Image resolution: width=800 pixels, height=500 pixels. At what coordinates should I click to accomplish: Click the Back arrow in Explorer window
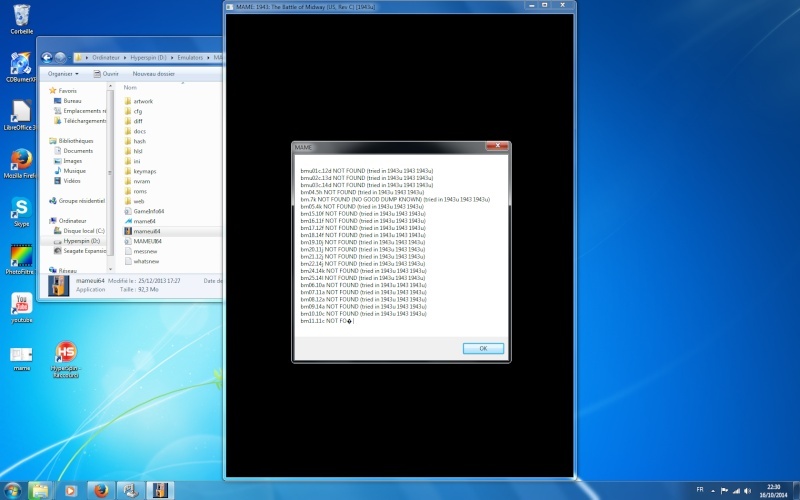pos(47,58)
